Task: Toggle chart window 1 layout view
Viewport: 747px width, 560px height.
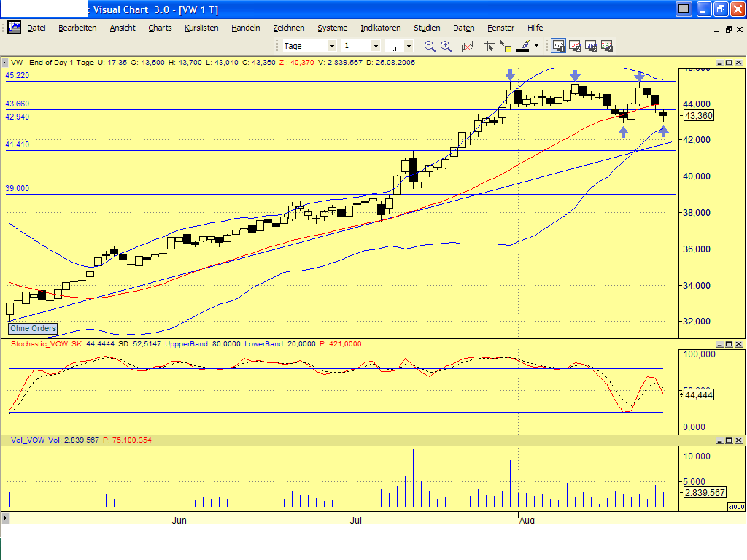Action: pyautogui.click(x=559, y=45)
